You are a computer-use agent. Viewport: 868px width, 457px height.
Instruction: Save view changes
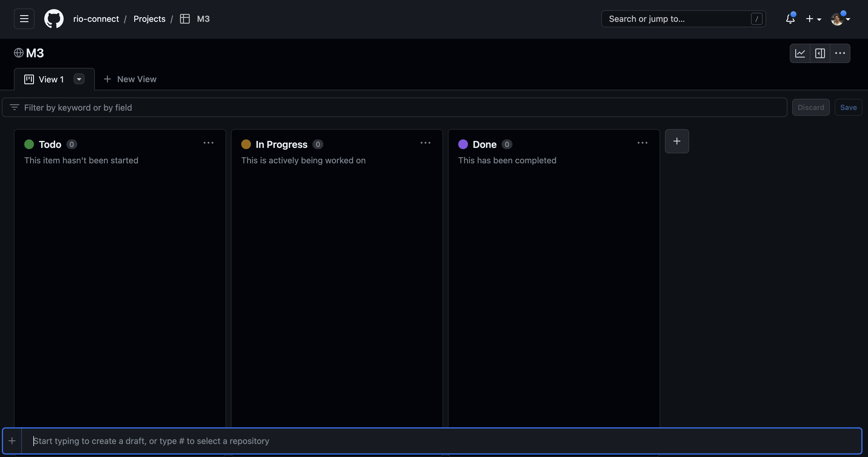tap(848, 108)
